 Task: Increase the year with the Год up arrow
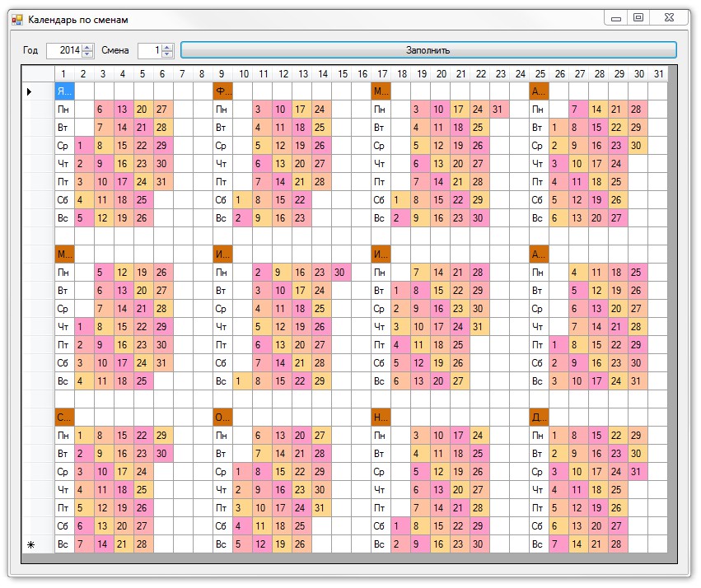coord(87,47)
